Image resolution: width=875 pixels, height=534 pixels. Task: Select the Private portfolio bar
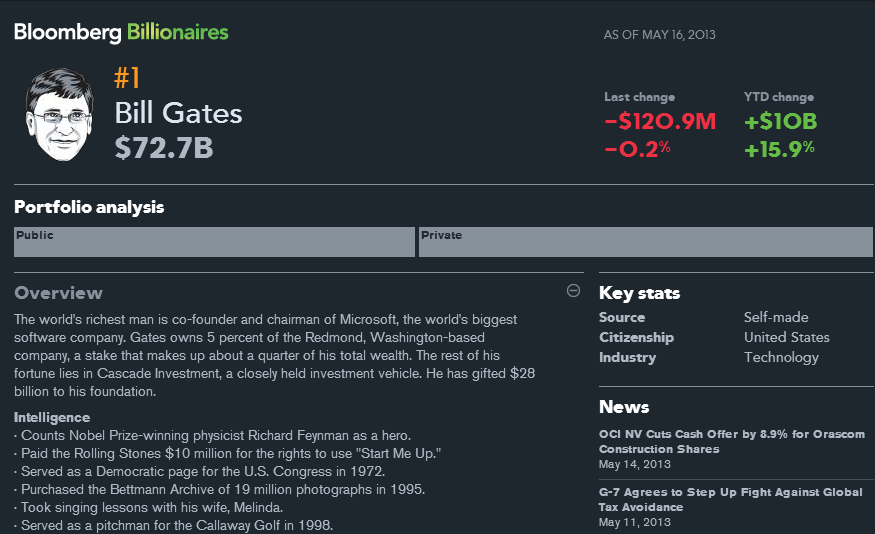coord(645,242)
